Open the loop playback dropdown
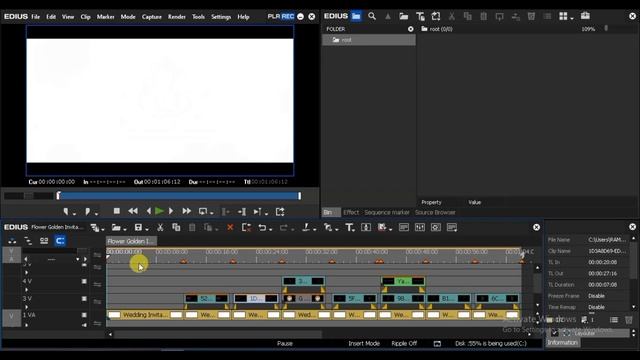 (x=212, y=213)
